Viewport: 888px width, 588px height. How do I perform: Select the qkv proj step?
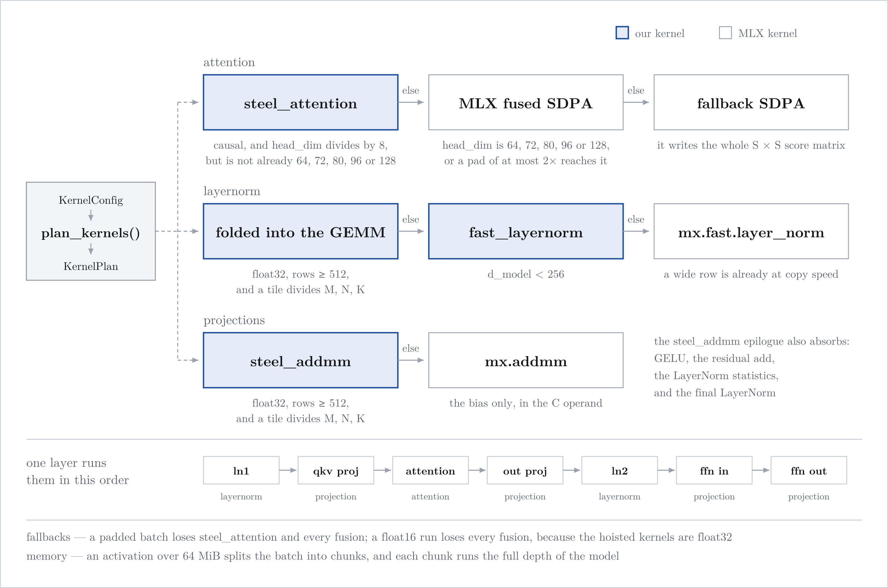(x=336, y=470)
